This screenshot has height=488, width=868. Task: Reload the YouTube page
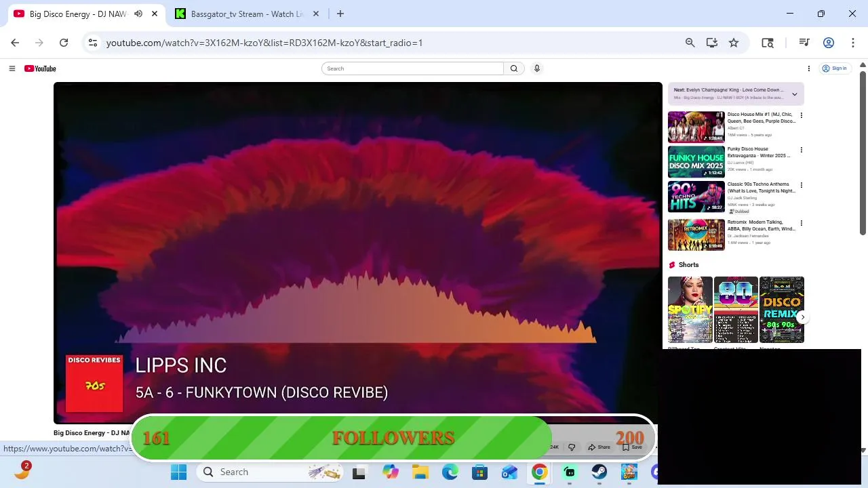coord(64,43)
